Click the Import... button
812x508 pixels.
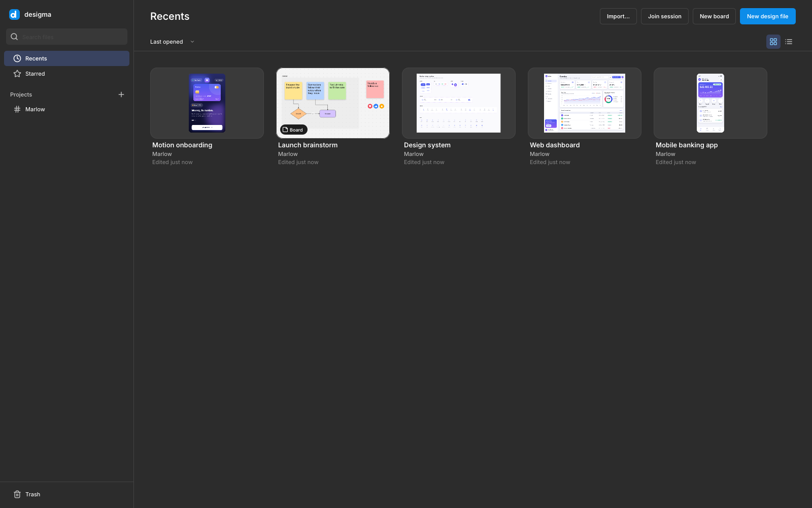point(618,16)
